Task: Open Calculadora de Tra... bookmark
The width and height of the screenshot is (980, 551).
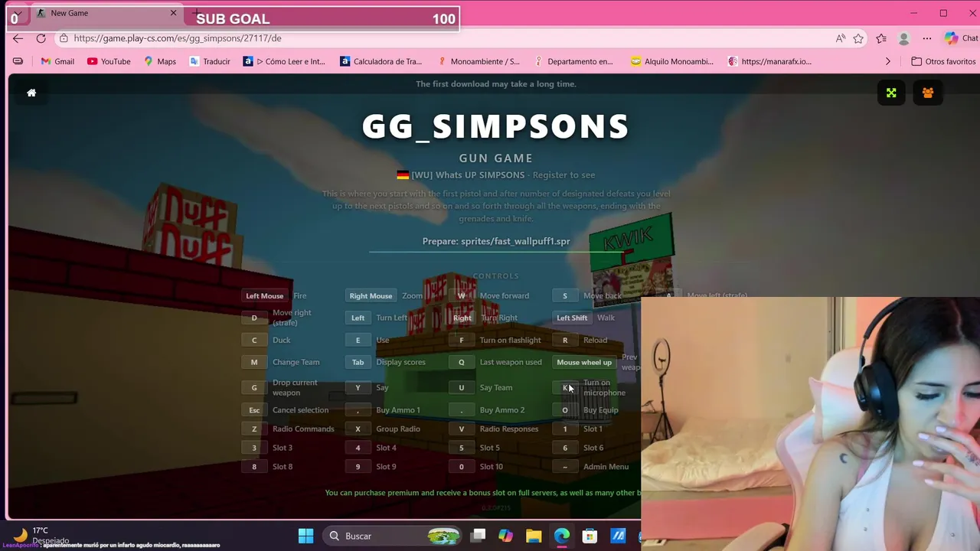Action: coord(381,61)
